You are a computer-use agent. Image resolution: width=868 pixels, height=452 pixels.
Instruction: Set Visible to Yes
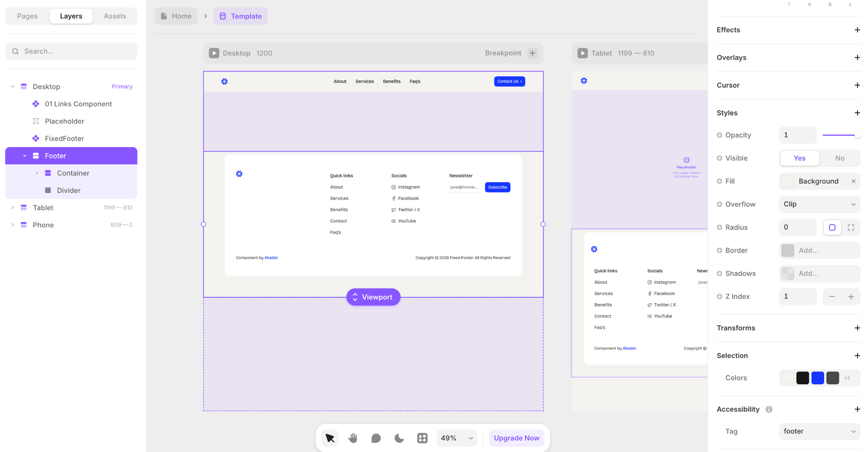(799, 158)
